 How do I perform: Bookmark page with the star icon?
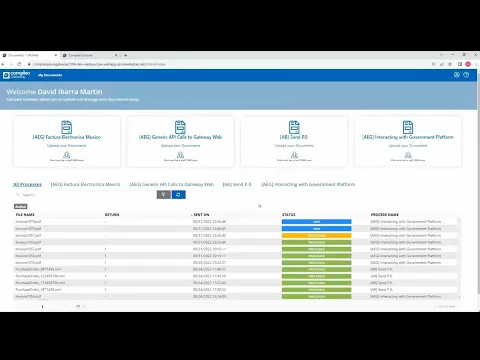pyautogui.click(x=450, y=64)
